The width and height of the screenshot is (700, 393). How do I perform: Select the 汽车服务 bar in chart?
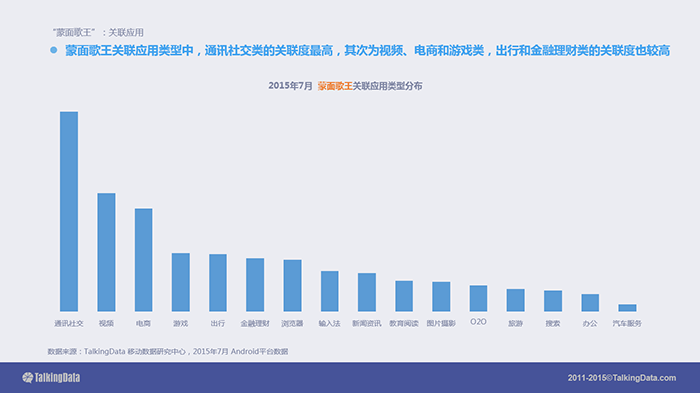coord(627,308)
